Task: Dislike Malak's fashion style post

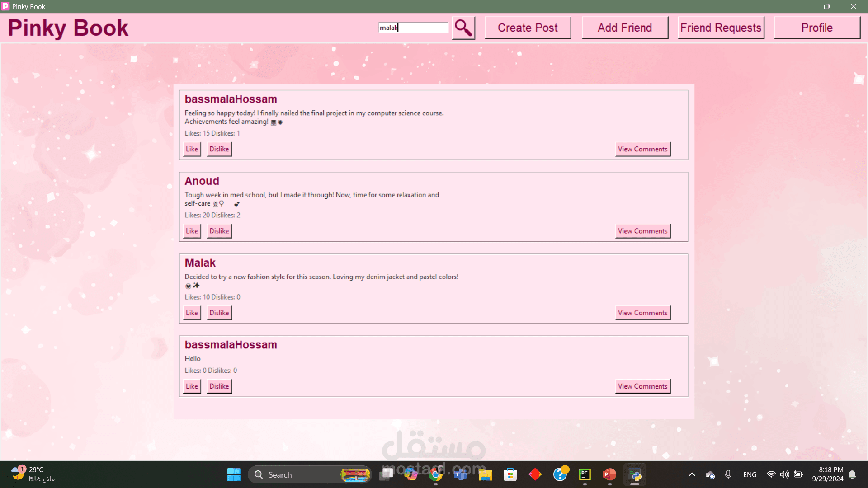Action: coord(219,313)
